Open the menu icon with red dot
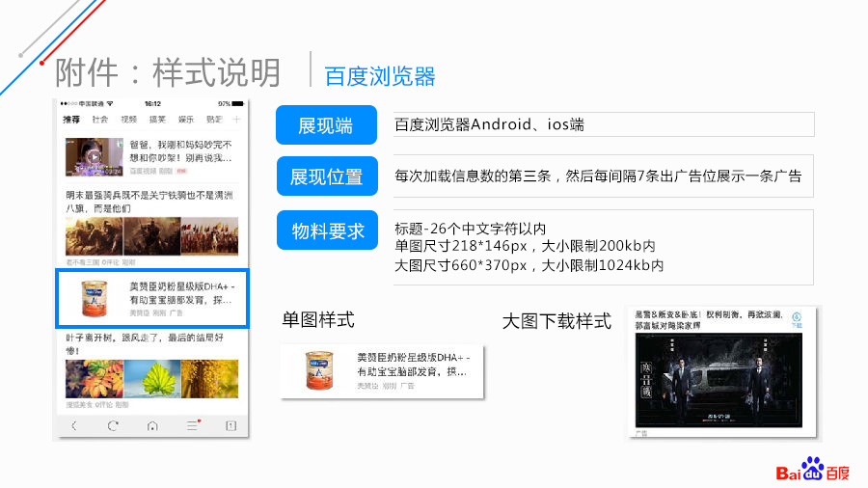The height and width of the screenshot is (488, 868). (x=192, y=425)
